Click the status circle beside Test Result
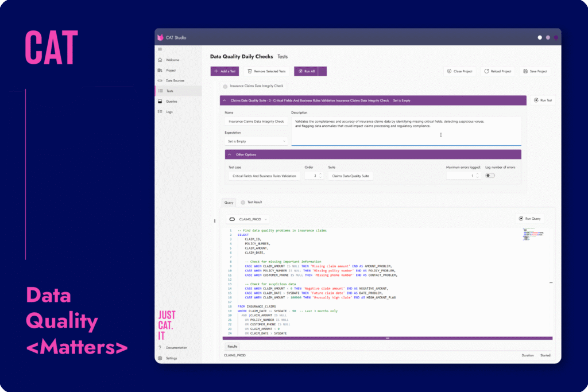Image resolution: width=588 pixels, height=392 pixels. pos(243,203)
